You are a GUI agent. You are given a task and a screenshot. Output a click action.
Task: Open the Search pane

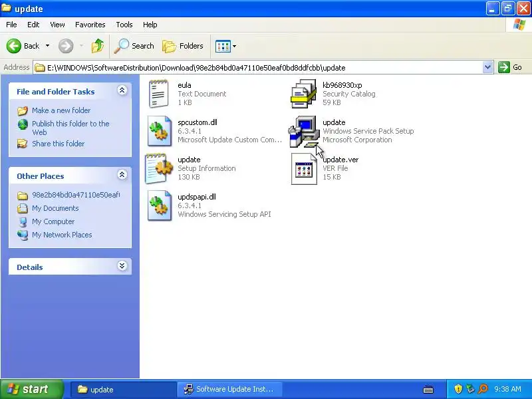pos(134,46)
